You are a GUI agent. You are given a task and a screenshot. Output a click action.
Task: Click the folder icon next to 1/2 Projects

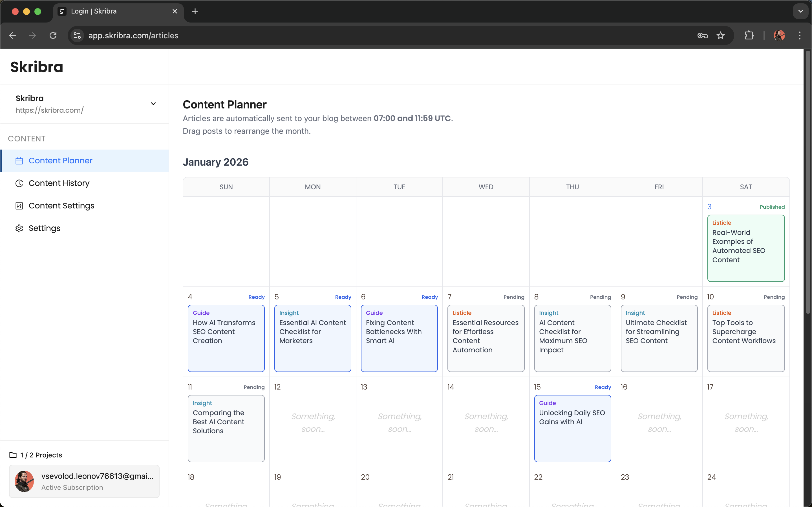[x=13, y=455]
